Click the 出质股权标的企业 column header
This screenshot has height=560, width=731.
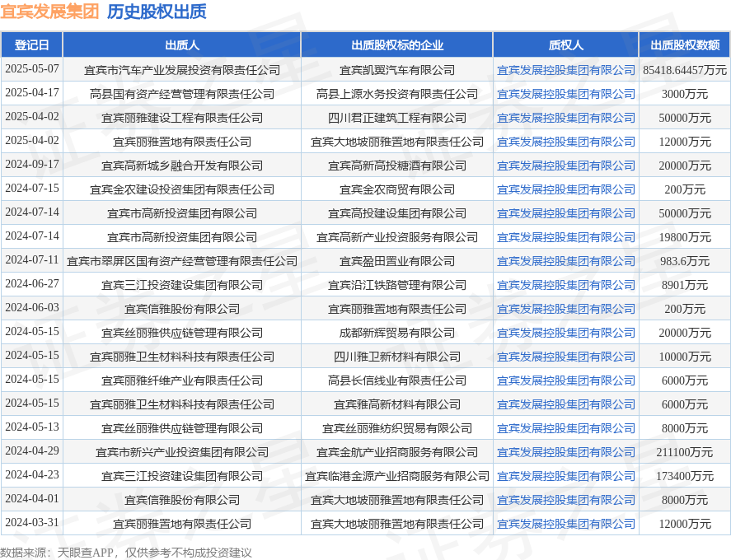[397, 45]
